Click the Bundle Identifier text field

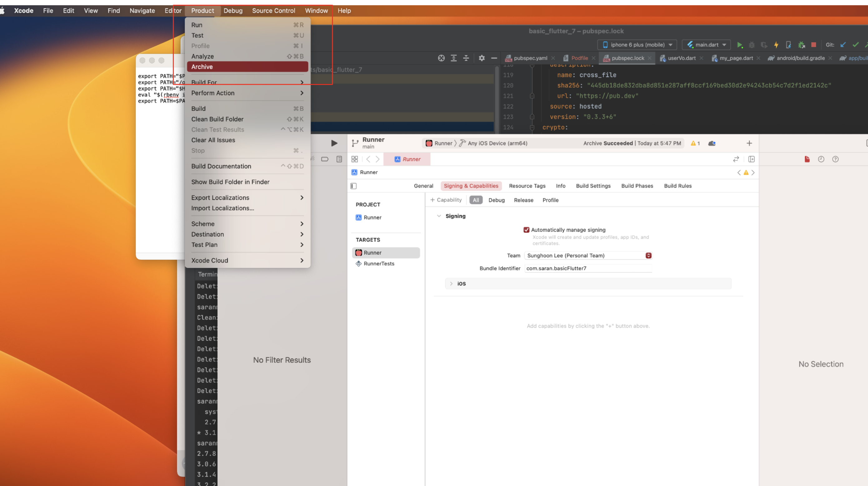pyautogui.click(x=588, y=268)
